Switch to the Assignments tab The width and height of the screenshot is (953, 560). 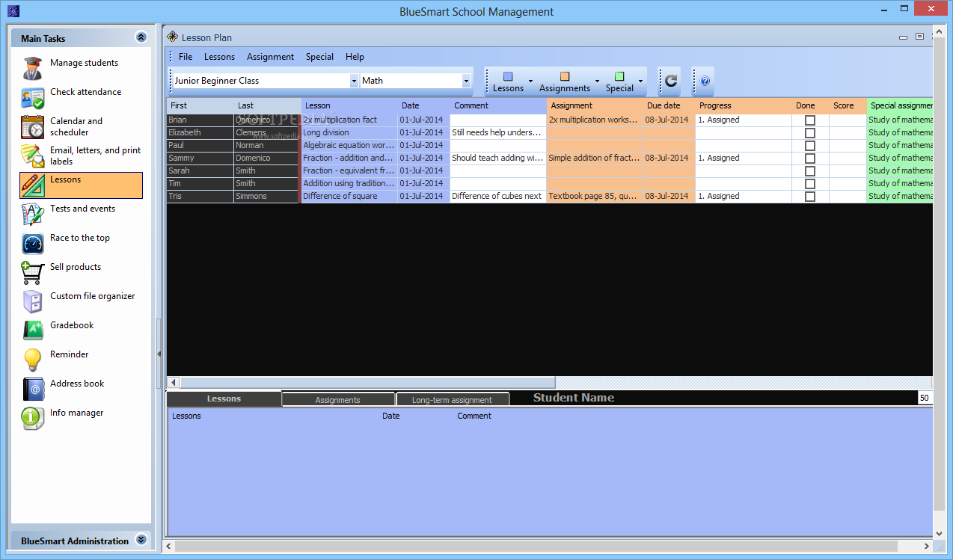pyautogui.click(x=338, y=400)
